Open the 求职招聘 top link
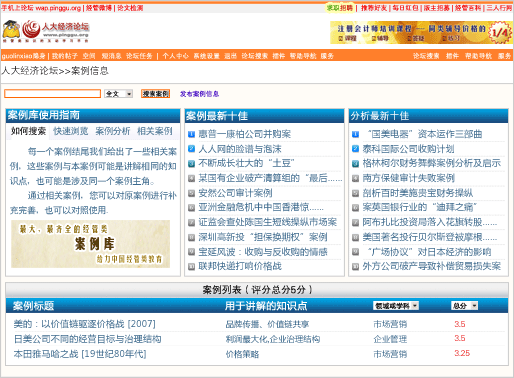The width and height of the screenshot is (514, 378). coord(339,8)
